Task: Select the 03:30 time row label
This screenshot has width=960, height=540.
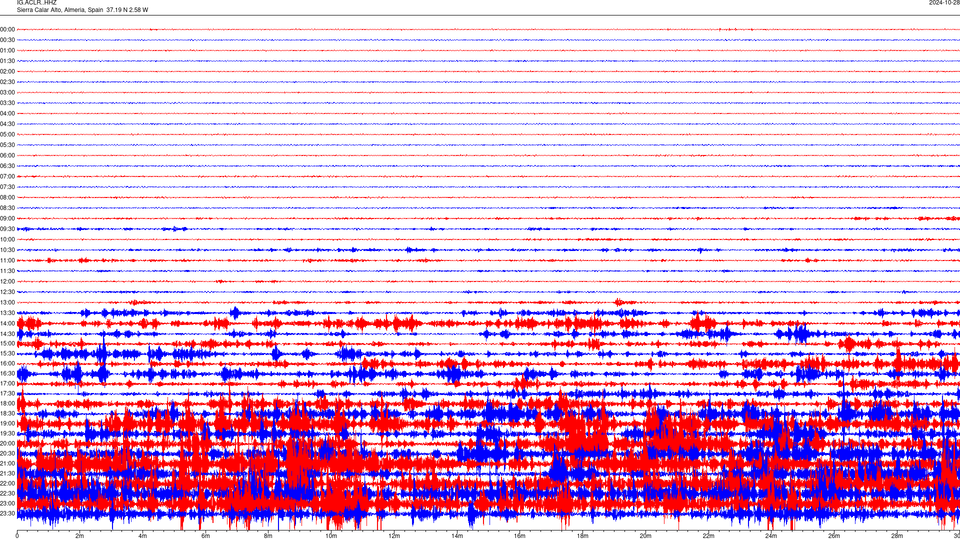Action: tap(7, 103)
